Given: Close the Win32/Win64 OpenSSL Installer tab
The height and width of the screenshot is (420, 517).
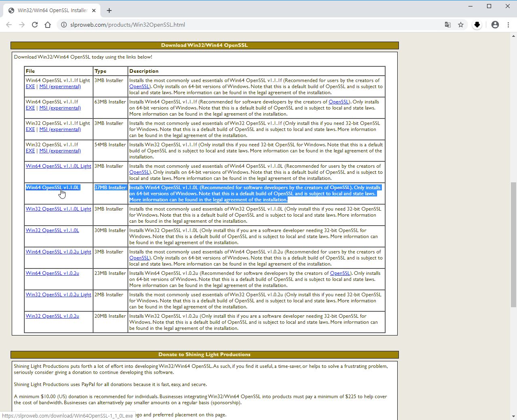Looking at the screenshot, I should 94,11.
